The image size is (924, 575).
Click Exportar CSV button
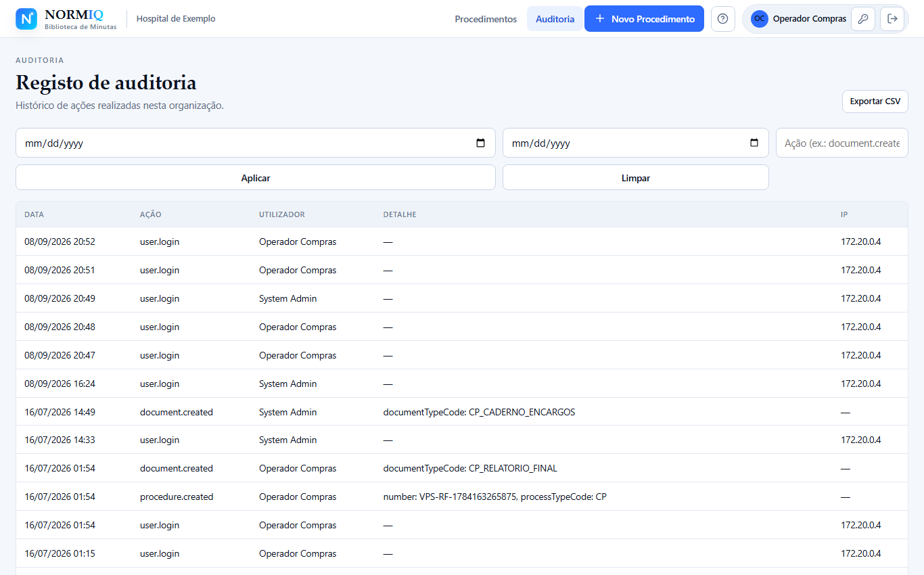(875, 101)
